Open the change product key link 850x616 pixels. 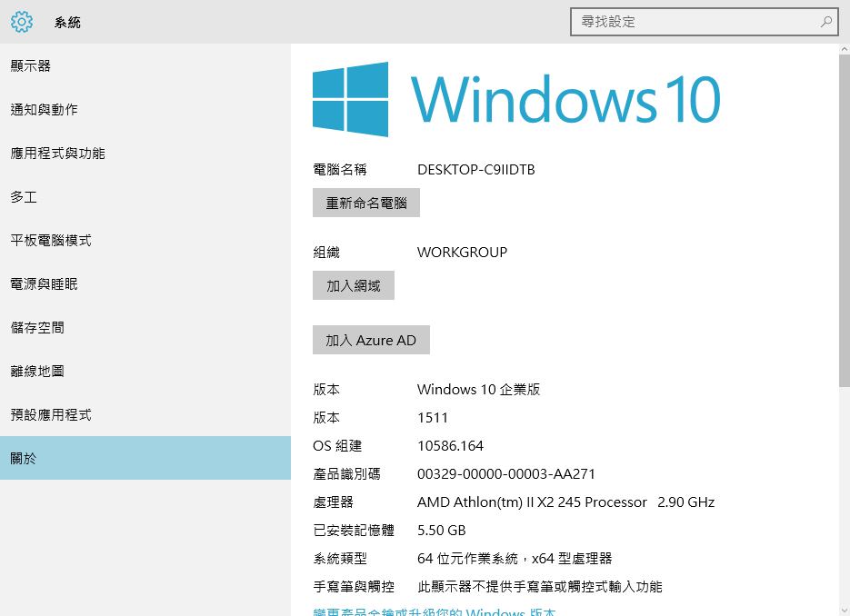[x=435, y=611]
